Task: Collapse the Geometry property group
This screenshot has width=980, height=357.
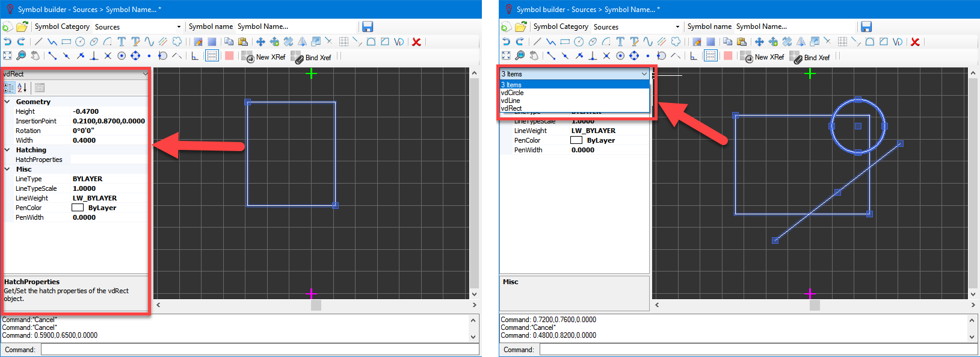Action: 7,102
